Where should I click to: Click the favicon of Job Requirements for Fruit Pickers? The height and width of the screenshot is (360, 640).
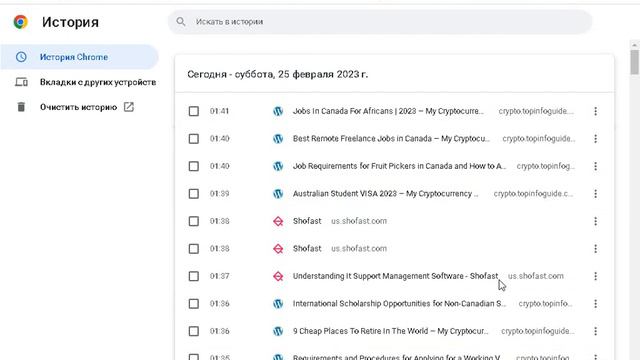coord(278,166)
